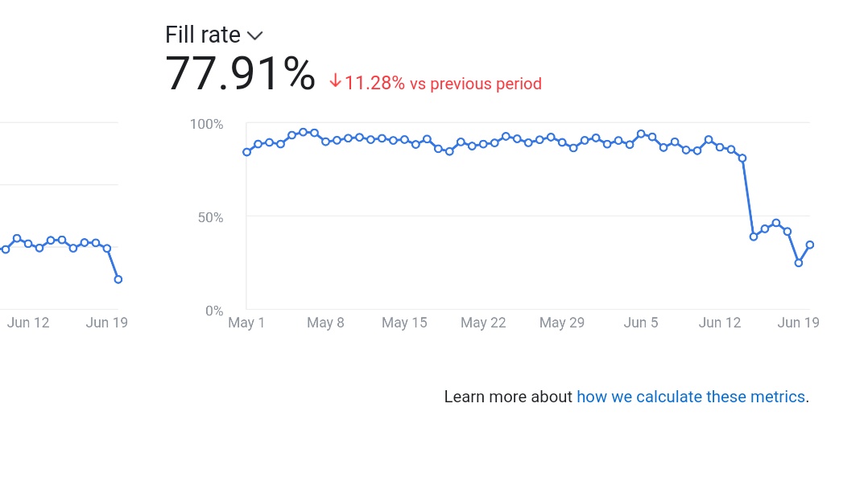Click the Jun 19 label under the left chart
The image size is (868, 494).
[x=107, y=323]
